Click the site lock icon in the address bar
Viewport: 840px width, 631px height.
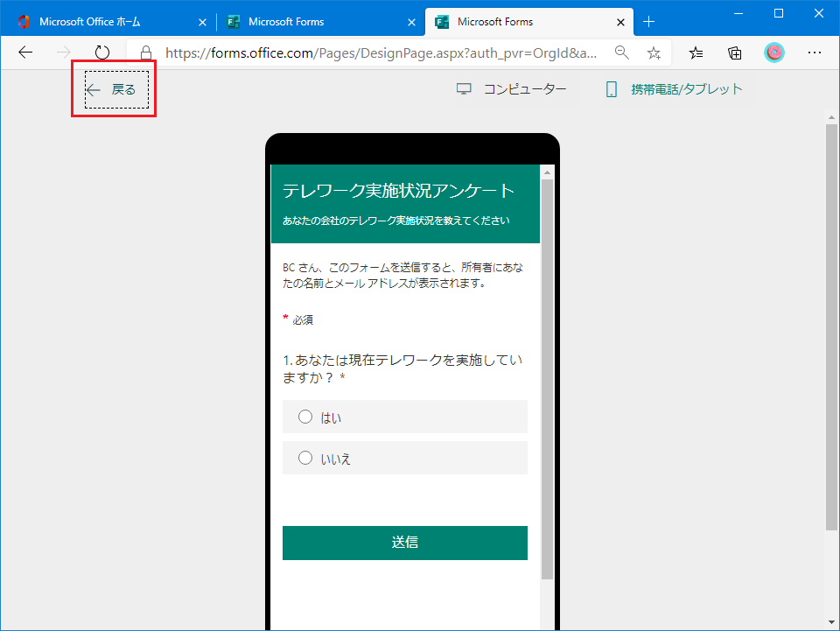146,53
